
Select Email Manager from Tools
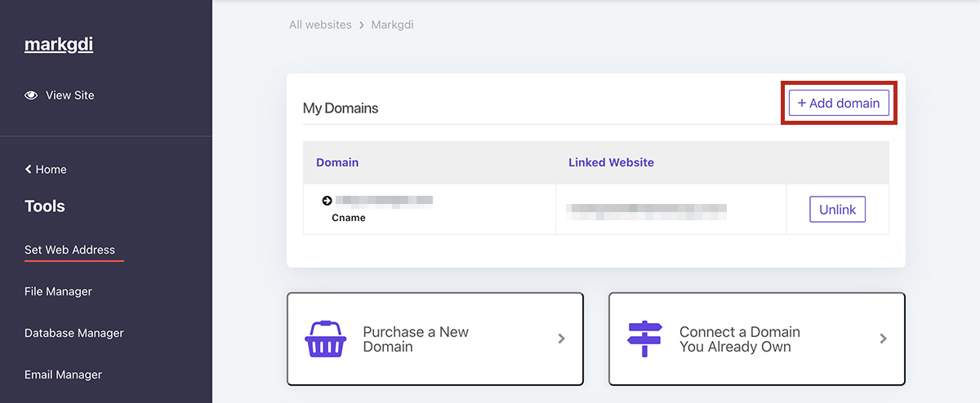[x=63, y=374]
